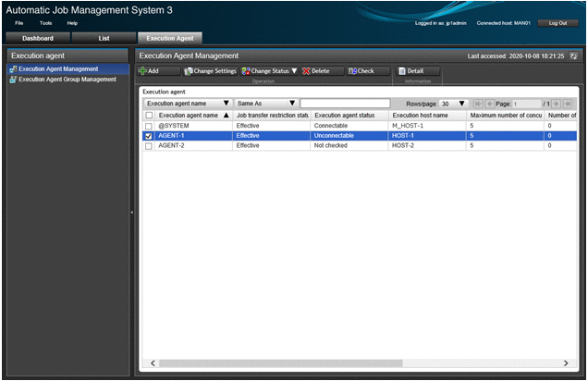Click Effective cell in AGENT-2 row
Screen dimensions: 588x381
click(x=272, y=145)
